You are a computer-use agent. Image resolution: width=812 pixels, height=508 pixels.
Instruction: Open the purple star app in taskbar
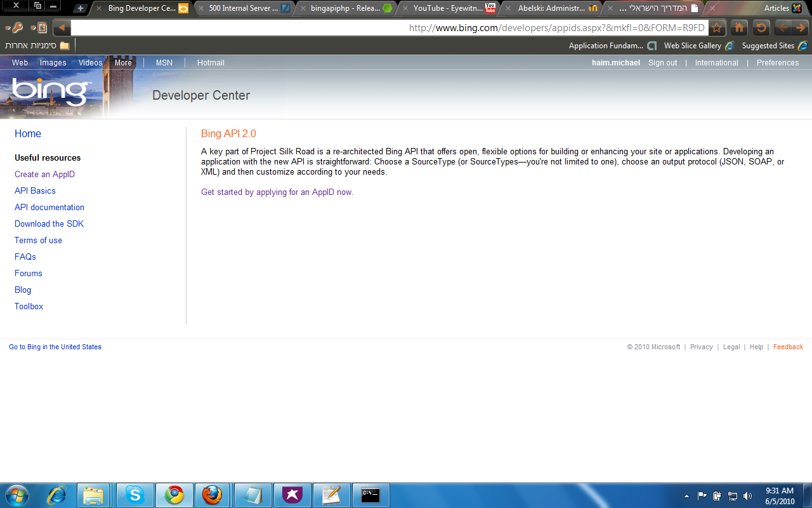tap(292, 495)
